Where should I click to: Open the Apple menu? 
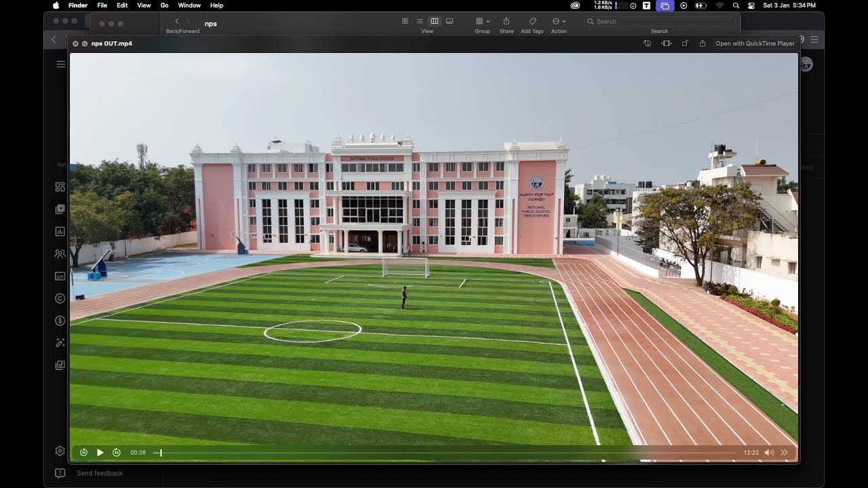click(x=56, y=5)
